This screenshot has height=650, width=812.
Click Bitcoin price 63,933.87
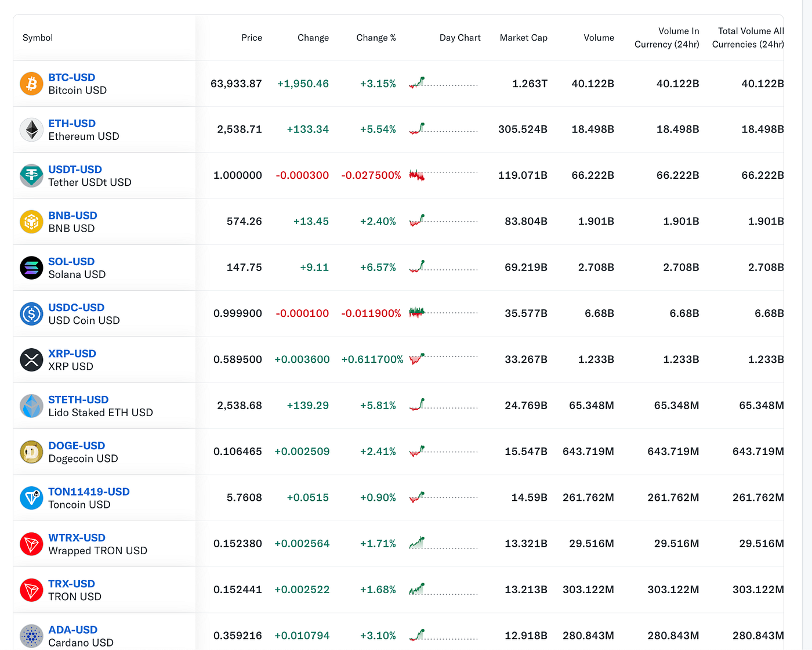point(236,84)
